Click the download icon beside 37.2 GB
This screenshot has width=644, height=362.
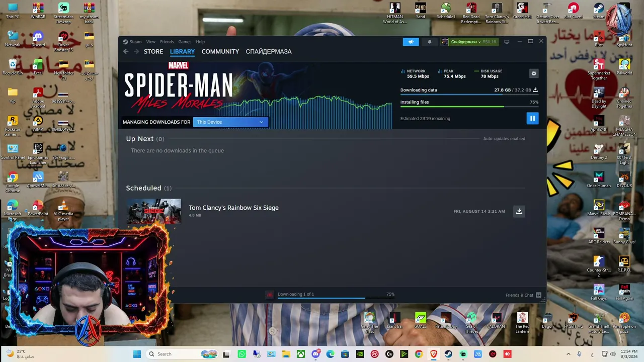click(x=535, y=90)
